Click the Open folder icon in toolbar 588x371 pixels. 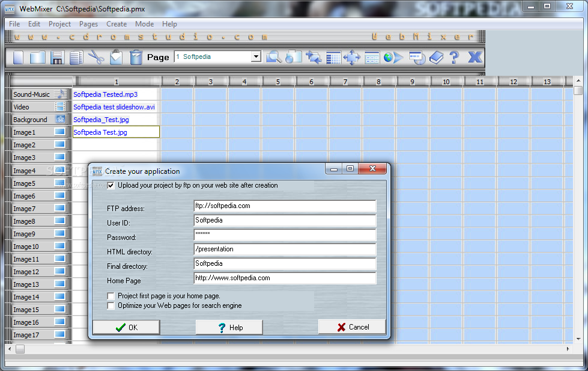37,58
